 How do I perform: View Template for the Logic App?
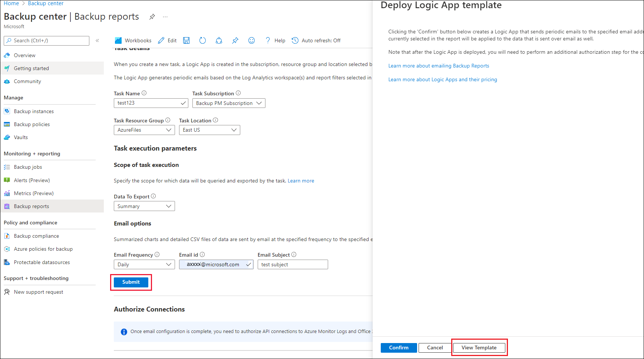(x=479, y=348)
